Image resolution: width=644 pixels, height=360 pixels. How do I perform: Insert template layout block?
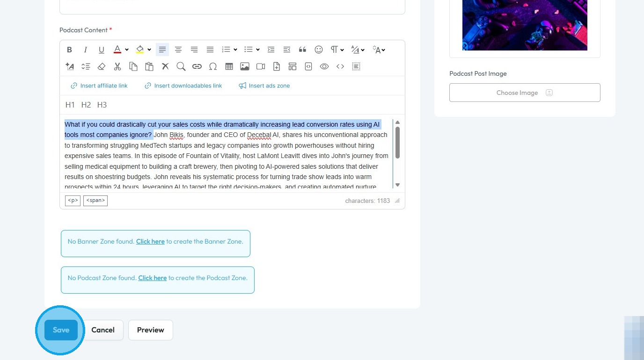click(293, 66)
